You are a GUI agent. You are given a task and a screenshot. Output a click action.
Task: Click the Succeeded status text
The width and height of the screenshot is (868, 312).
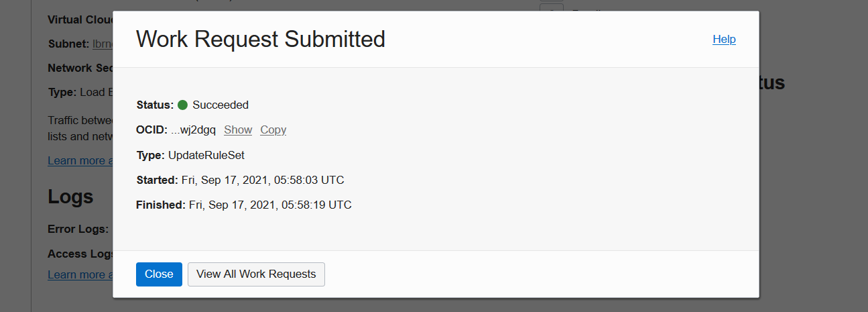point(221,105)
